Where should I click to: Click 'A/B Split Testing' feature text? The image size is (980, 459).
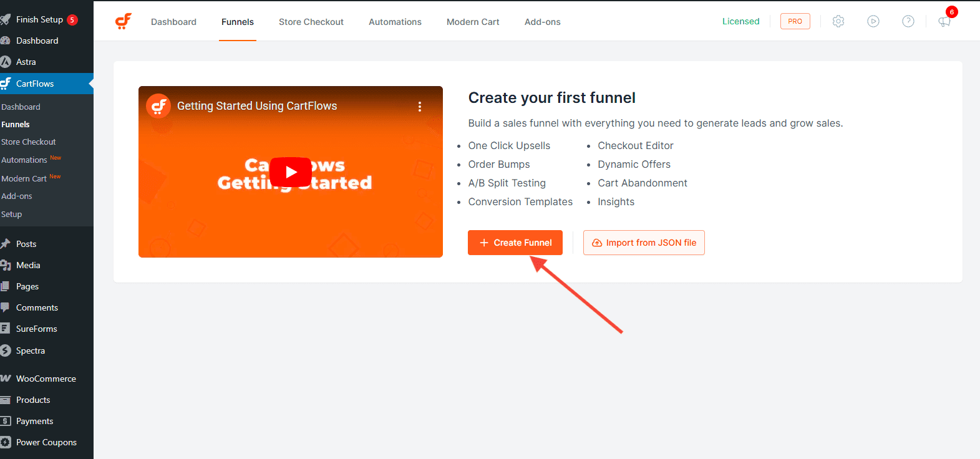(507, 183)
